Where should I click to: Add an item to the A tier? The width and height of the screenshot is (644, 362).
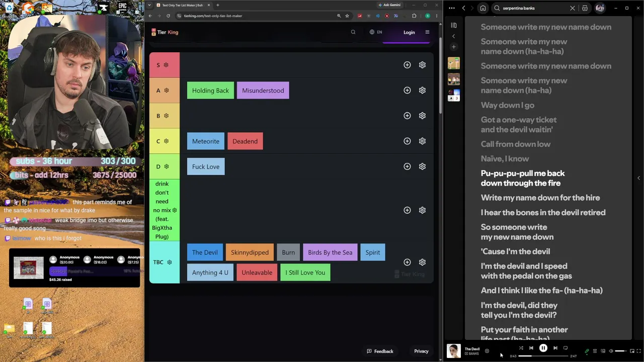pyautogui.click(x=407, y=90)
